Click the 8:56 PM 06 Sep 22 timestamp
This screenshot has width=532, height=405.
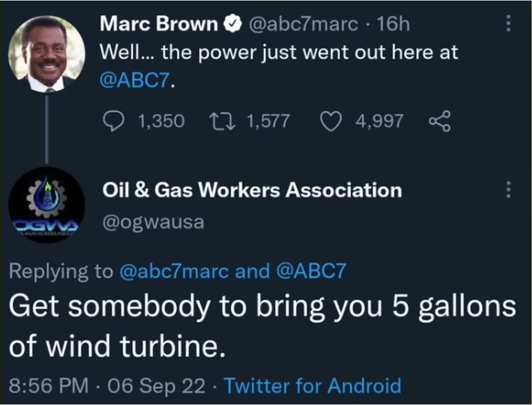pos(109,386)
